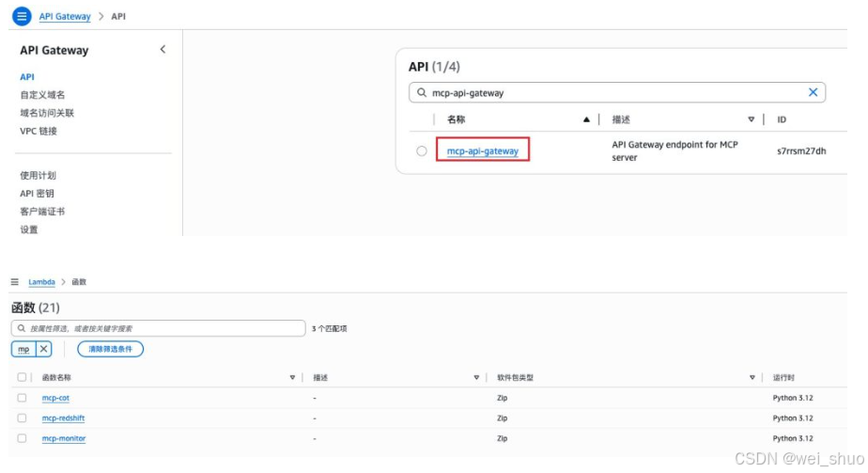Select API in the API Gateway sidebar
Screen dimensions: 868x473
27,77
